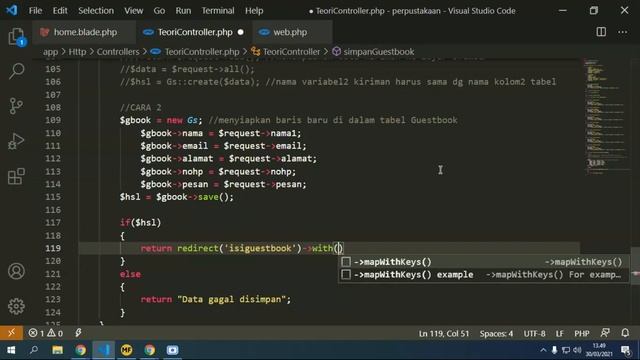Click the 'isiguestbook' string on line 119
The image size is (640, 360).
262,248
